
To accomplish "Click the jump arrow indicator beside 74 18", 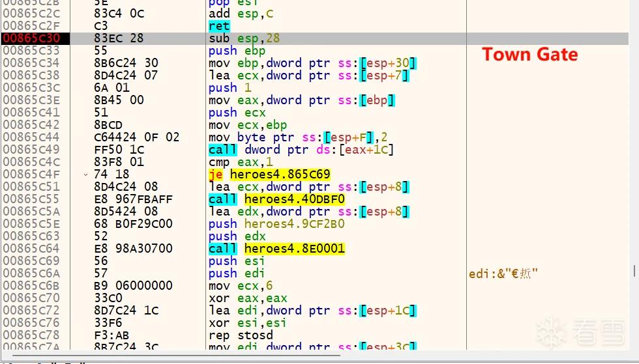I will pos(85,175).
